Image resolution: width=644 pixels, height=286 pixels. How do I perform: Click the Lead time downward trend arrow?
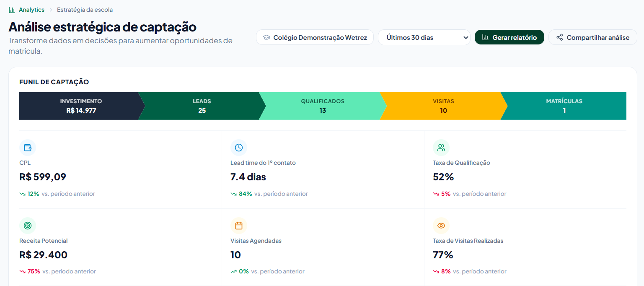[x=233, y=194]
